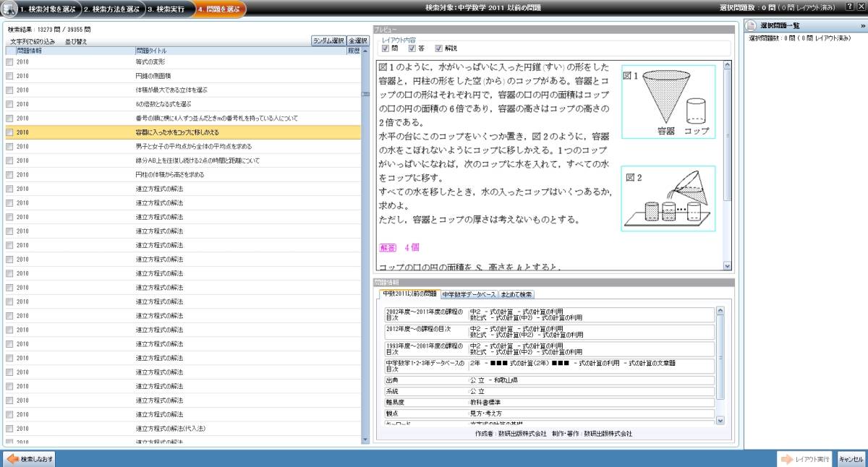Click the 解答 answer label in preview
The height and width of the screenshot is (467, 868).
click(388, 247)
